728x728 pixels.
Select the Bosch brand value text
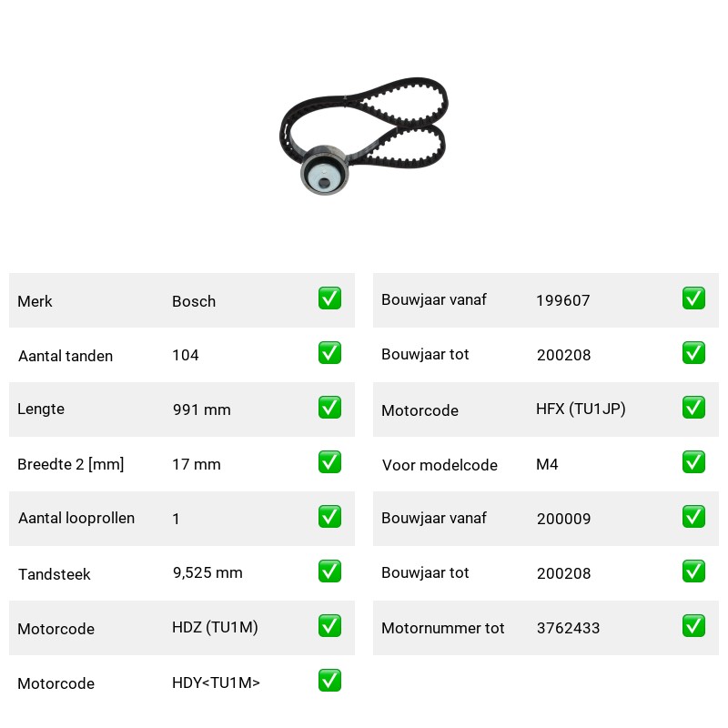(x=194, y=301)
